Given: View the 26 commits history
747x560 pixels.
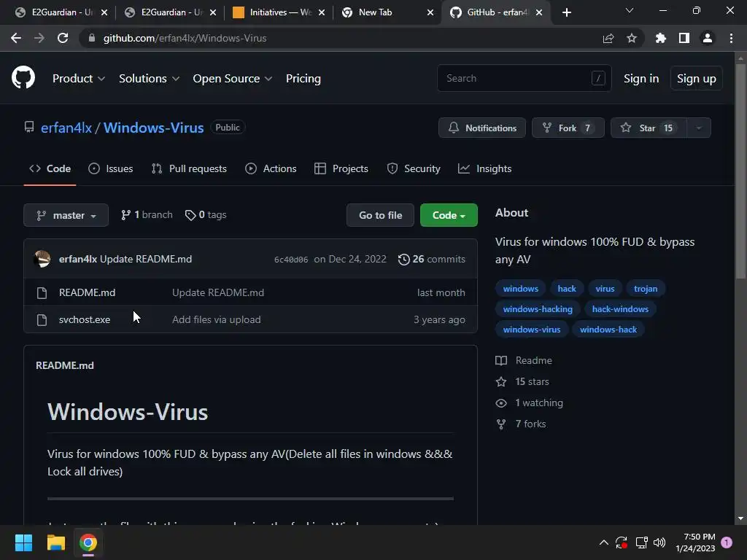Looking at the screenshot, I should point(432,259).
